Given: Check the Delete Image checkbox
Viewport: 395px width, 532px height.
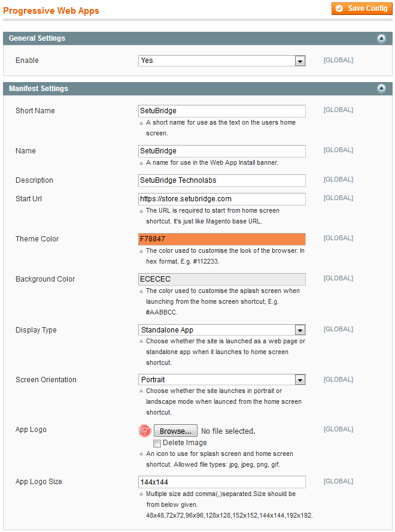Looking at the screenshot, I should click(157, 443).
